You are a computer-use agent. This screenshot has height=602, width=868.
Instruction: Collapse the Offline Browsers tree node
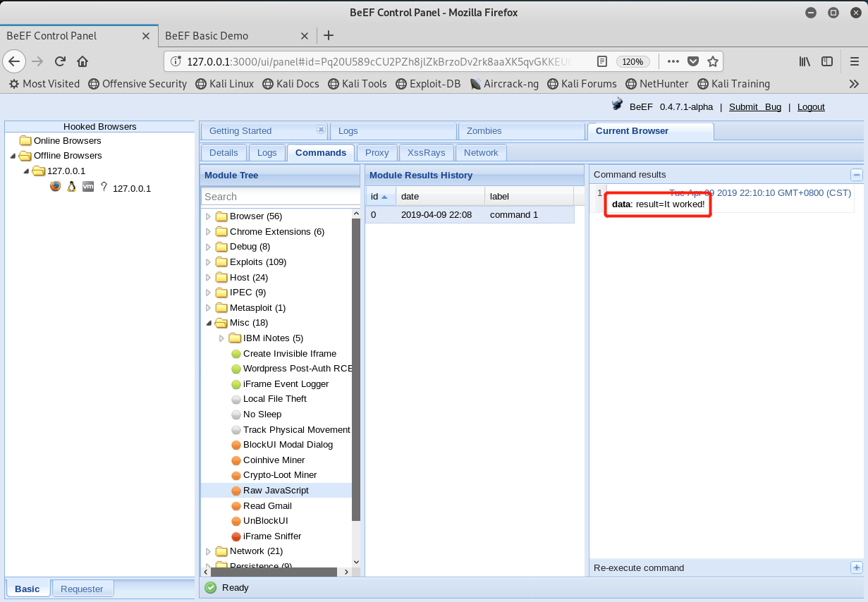click(13, 156)
